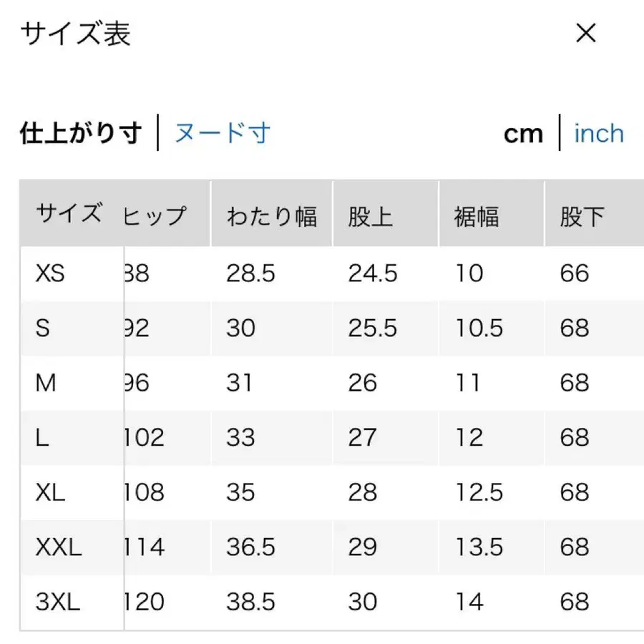
Task: Switch units to inch
Action: (599, 133)
